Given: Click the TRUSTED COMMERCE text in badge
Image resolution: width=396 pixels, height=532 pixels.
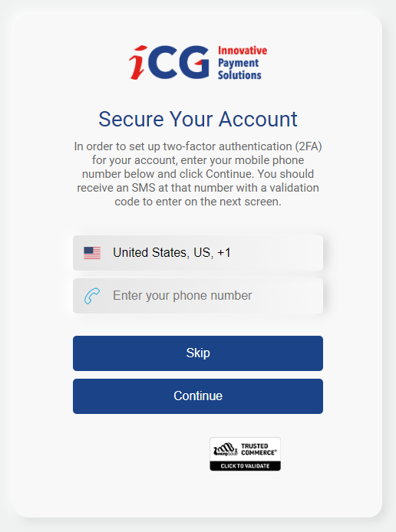Looking at the screenshot, I should 259,449.
